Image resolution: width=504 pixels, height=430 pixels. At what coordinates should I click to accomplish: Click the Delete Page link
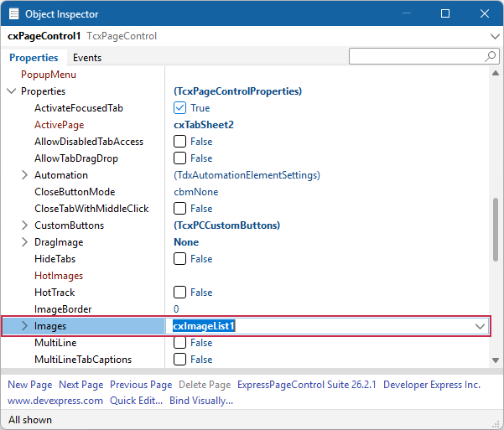(205, 385)
